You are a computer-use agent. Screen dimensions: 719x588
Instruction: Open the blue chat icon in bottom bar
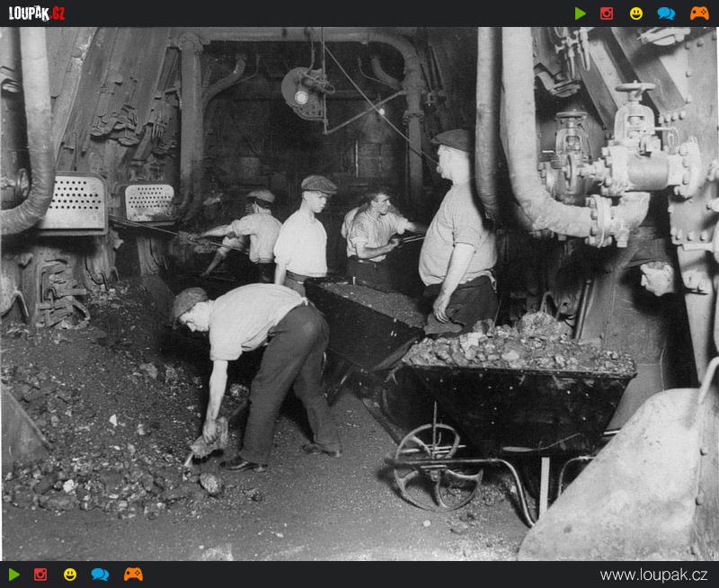100,575
